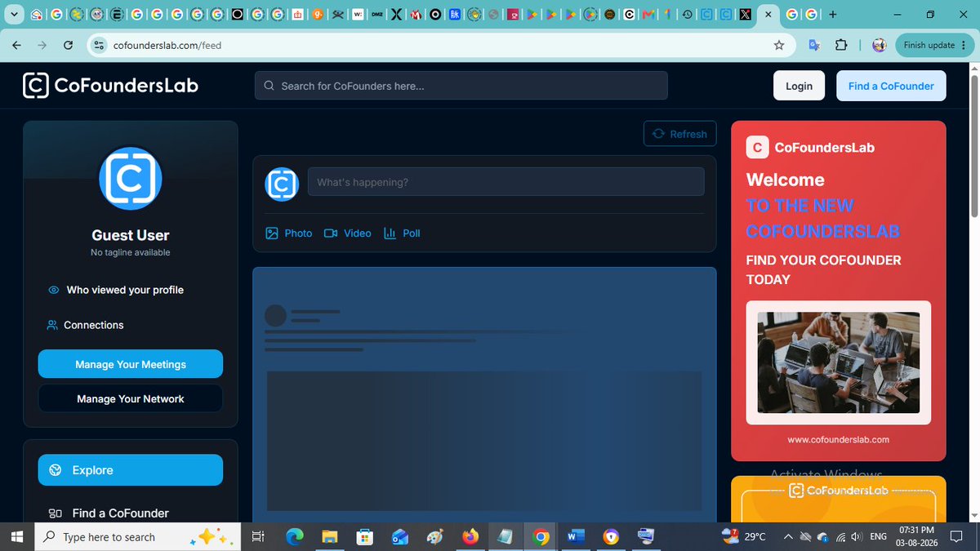980x551 pixels.
Task: Open File Explorer from the taskbar
Action: [x=330, y=537]
